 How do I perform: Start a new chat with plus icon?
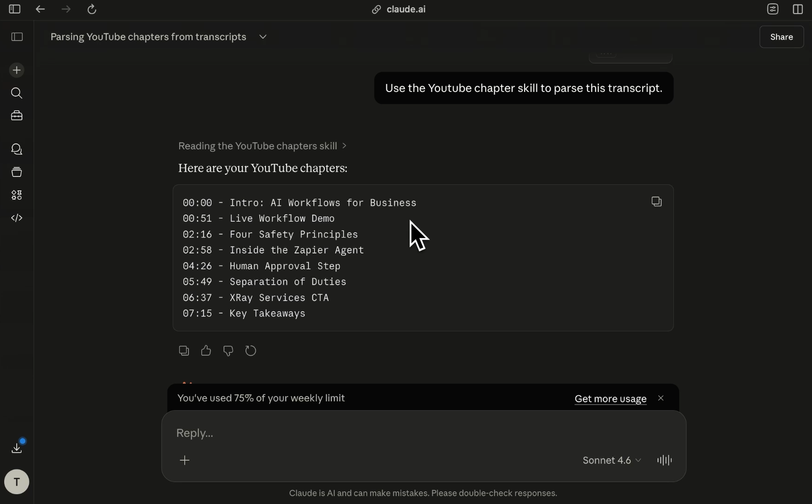17,70
